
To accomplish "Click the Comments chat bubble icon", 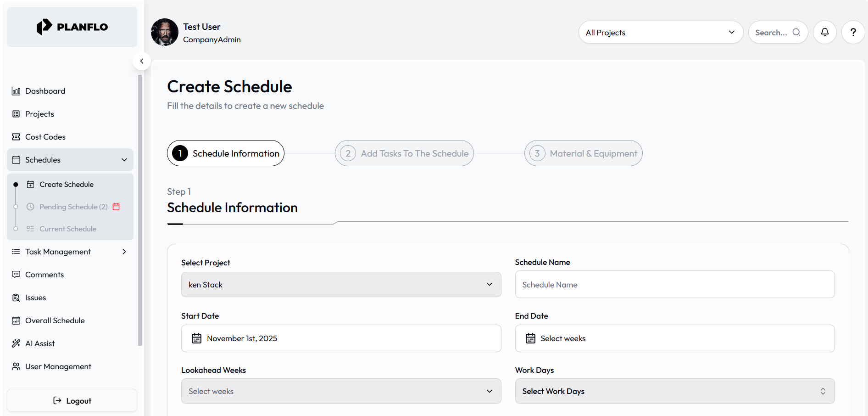I will [x=16, y=274].
